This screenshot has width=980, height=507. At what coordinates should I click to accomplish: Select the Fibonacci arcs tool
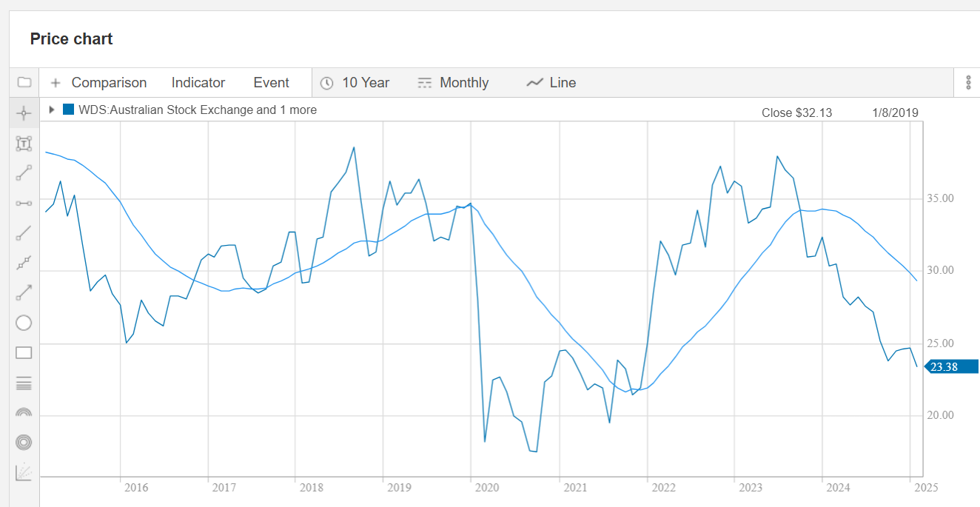[x=24, y=412]
